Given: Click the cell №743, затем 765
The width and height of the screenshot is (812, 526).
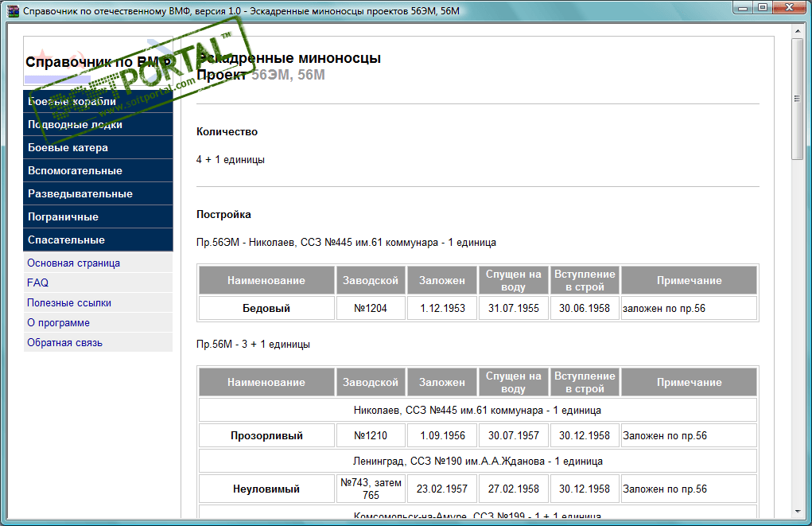Looking at the screenshot, I should click(371, 489).
